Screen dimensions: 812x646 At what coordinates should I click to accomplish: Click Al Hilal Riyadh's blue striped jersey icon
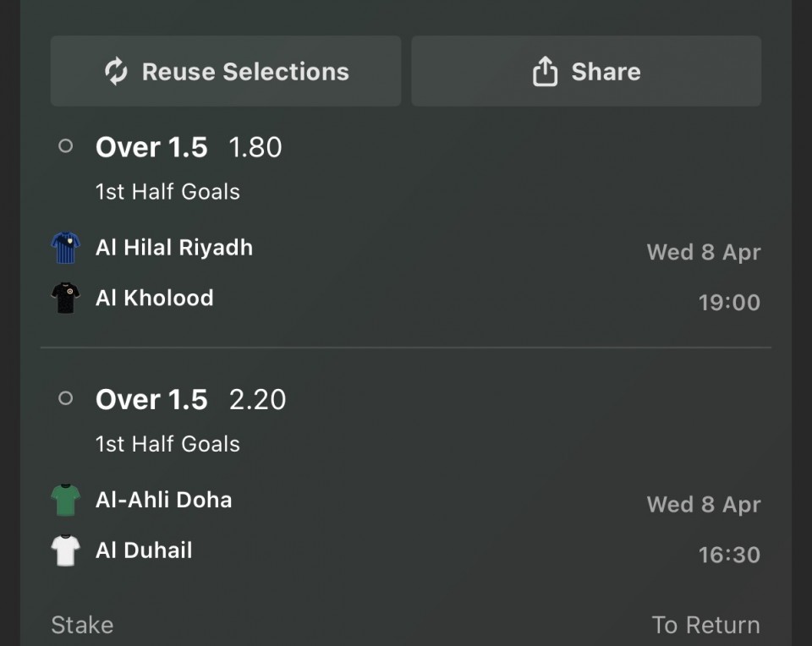(x=65, y=249)
